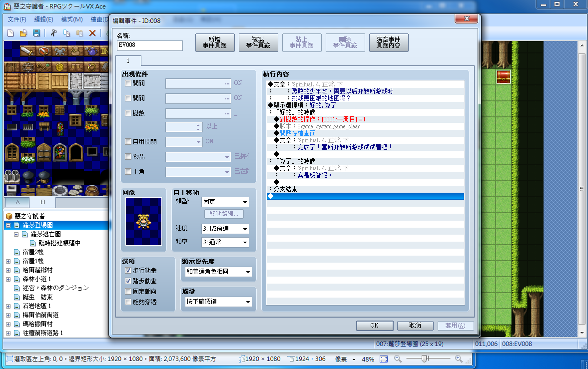Collapse the 蘿莎逃亡圖 tree node

point(16,234)
